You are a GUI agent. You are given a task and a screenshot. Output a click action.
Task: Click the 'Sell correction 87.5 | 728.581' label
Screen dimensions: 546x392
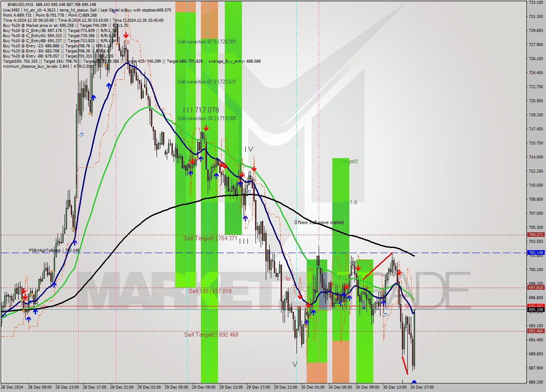[207, 42]
